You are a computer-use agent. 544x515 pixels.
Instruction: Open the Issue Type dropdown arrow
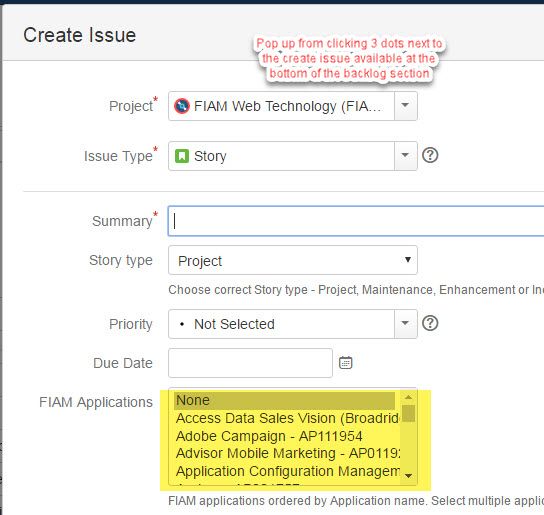coord(405,156)
